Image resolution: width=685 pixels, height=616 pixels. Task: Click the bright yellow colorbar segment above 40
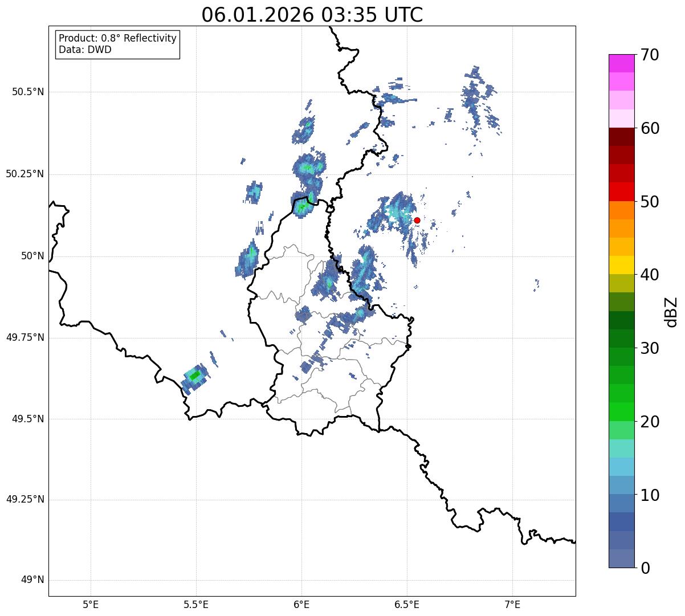[x=621, y=265]
